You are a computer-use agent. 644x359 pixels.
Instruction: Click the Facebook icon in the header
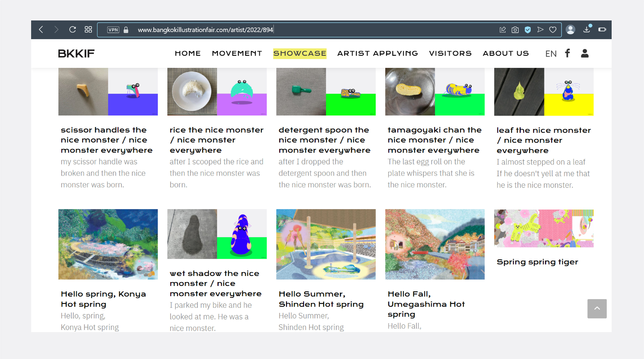[568, 53]
